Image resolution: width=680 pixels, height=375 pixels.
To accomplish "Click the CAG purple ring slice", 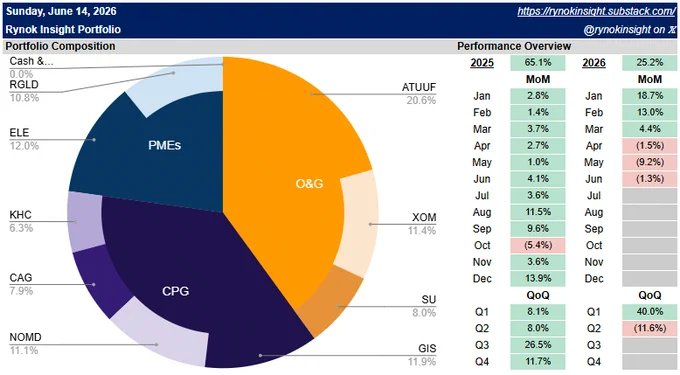I will click(99, 282).
